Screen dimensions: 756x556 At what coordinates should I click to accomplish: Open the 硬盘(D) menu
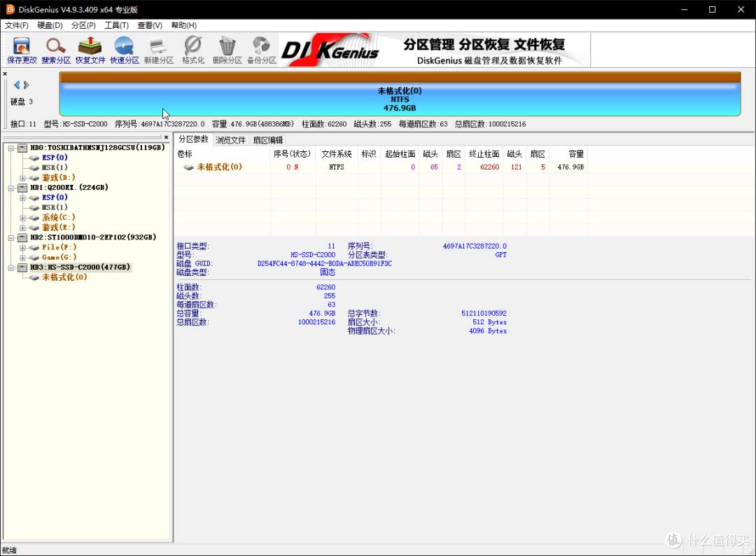tap(50, 25)
